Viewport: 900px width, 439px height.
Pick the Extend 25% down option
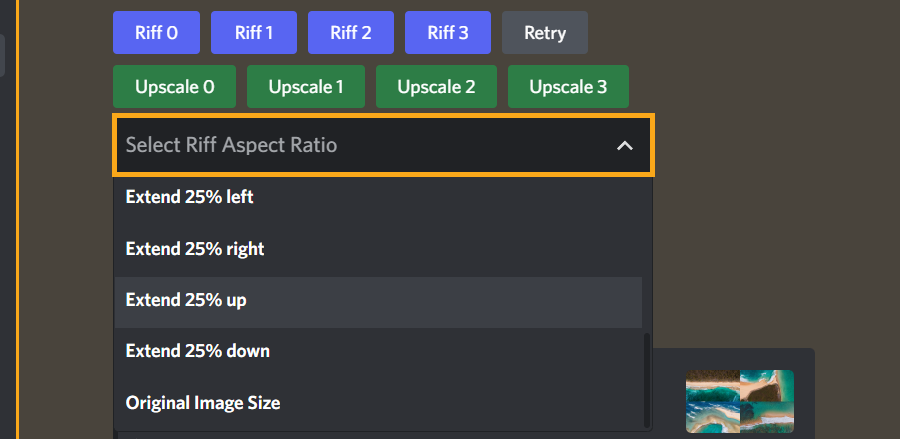tap(378, 351)
